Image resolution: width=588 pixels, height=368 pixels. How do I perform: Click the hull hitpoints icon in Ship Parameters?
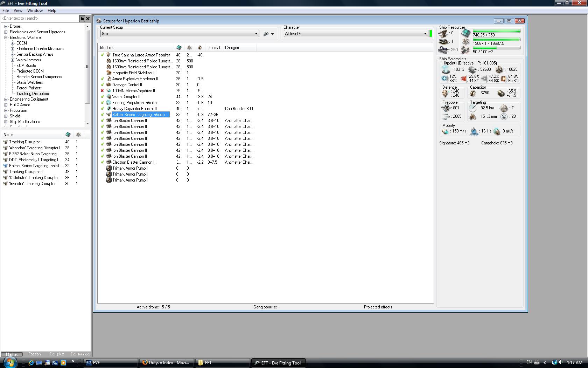pos(499,70)
